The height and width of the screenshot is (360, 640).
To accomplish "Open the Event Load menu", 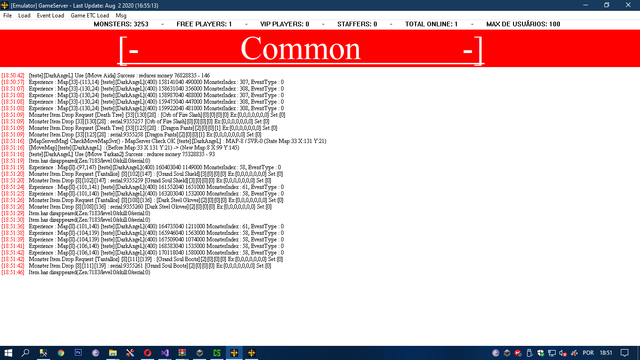I will pos(50,16).
